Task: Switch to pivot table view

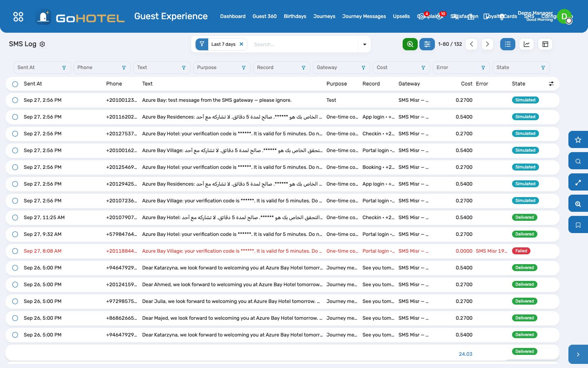Action: point(545,44)
